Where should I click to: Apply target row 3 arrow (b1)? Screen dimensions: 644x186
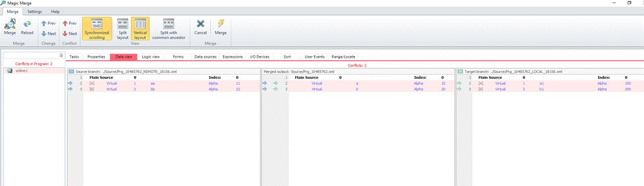click(459, 89)
